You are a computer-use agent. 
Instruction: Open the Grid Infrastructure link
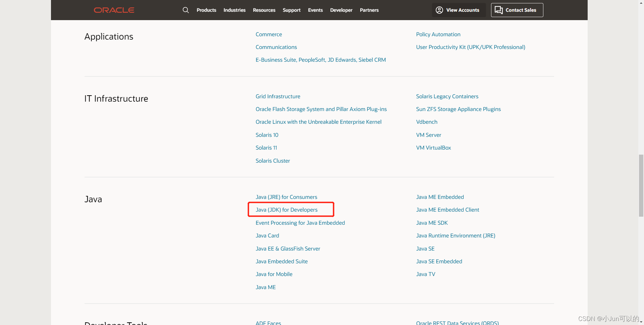tap(278, 96)
